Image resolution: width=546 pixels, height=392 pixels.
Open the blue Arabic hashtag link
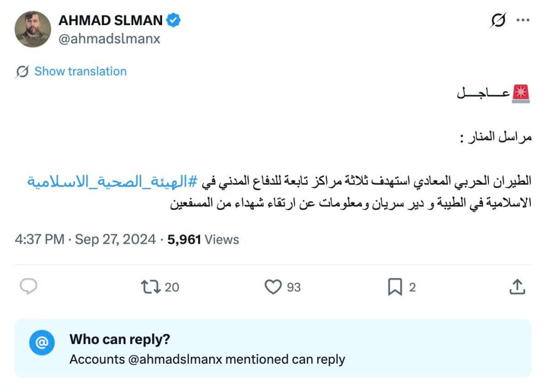[x=112, y=181]
